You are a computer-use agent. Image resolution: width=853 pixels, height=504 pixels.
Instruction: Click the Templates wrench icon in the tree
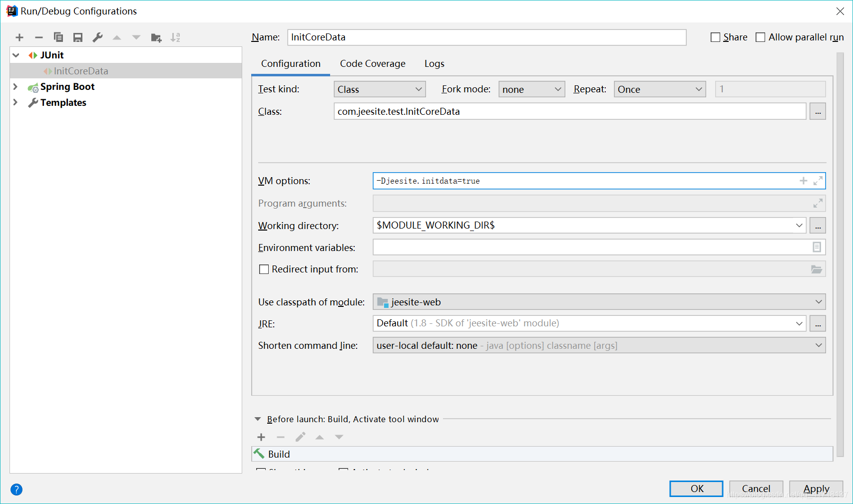pos(33,103)
